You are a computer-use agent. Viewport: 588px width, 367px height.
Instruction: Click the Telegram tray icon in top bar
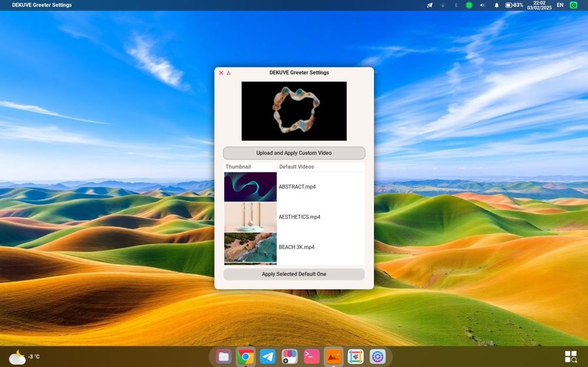430,5
